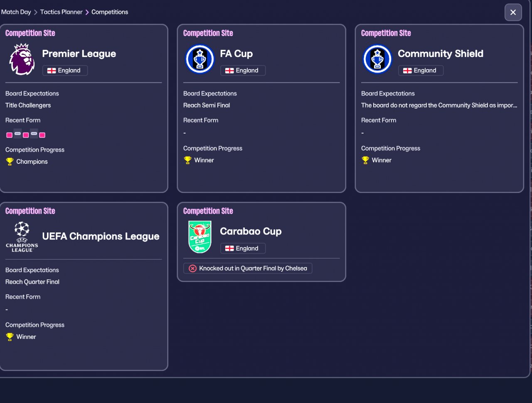Click the Community Shield trophy badge
The height and width of the screenshot is (403, 532).
pos(377,59)
